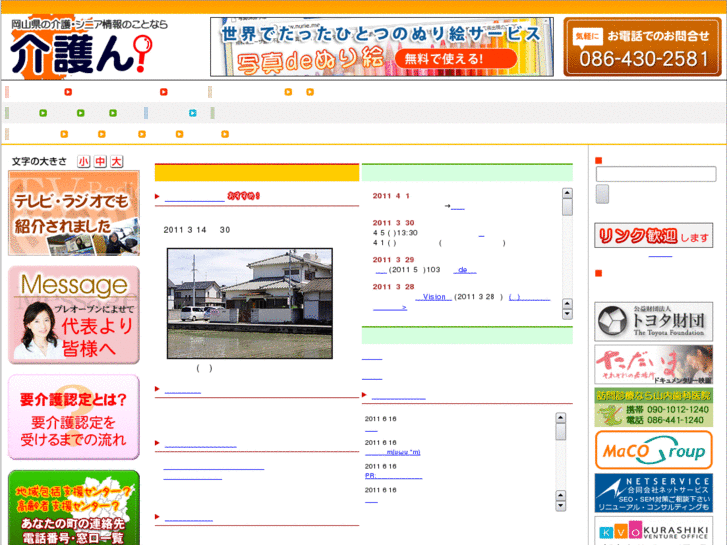Open the MaCO Group banner
727x545 pixels.
coord(654,450)
